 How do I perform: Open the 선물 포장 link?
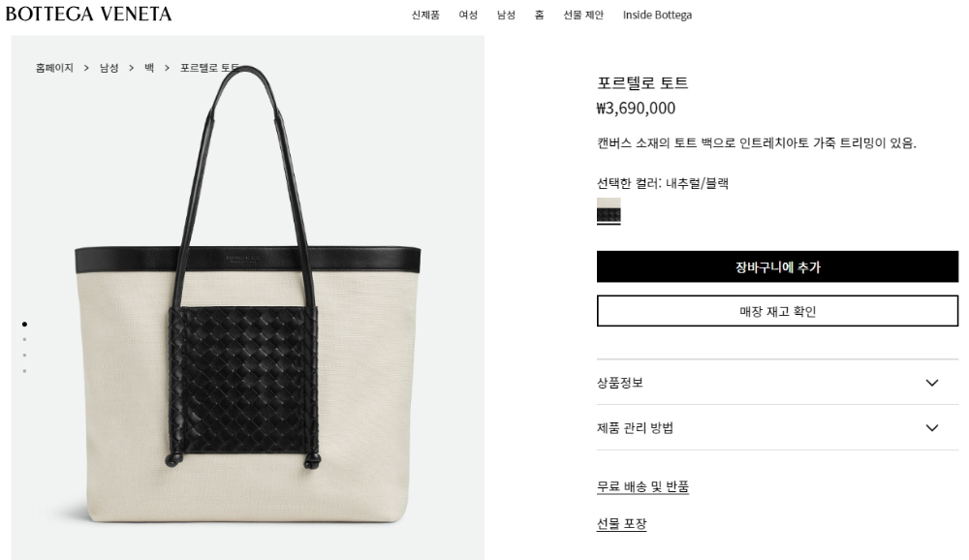pyautogui.click(x=621, y=524)
